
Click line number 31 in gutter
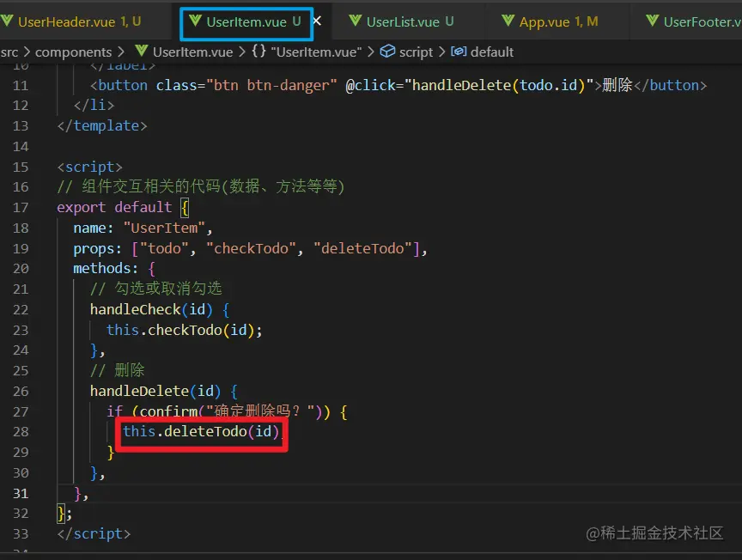click(x=21, y=494)
